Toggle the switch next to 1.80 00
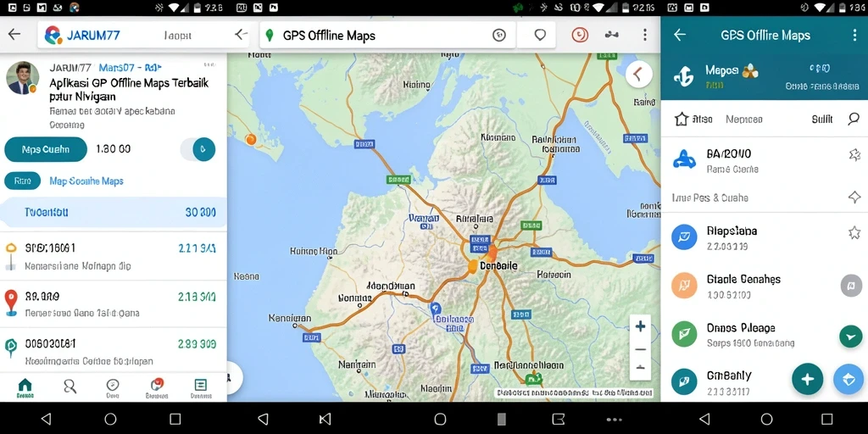Screen dimensions: 868x434 point(198,149)
